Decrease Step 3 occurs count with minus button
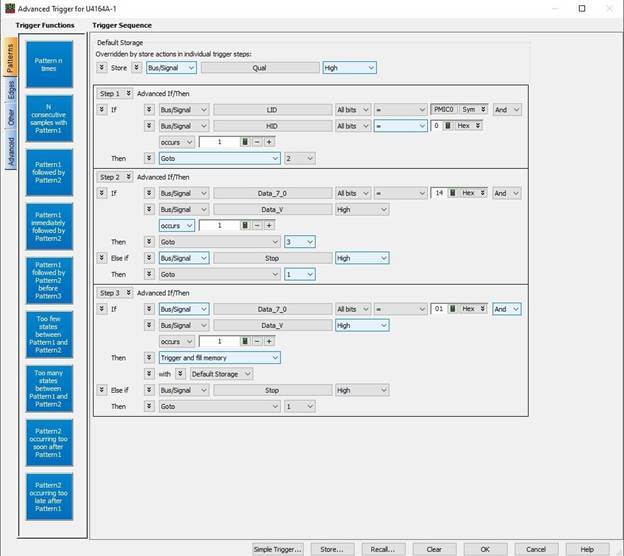 tap(257, 341)
